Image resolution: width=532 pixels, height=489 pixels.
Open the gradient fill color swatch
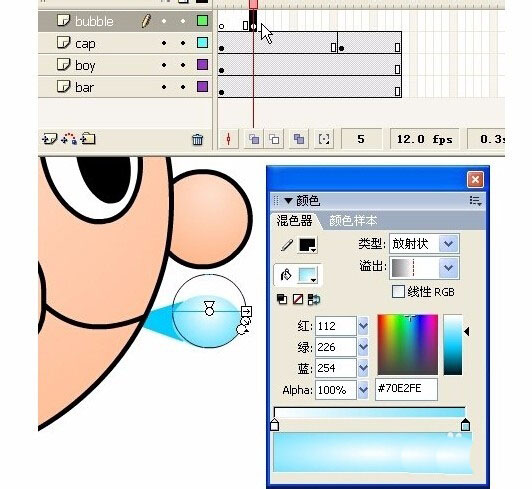pos(308,275)
